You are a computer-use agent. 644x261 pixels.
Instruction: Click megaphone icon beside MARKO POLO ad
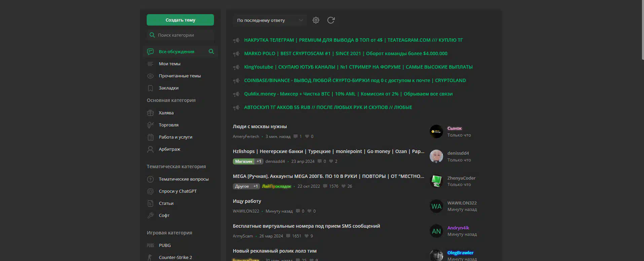click(x=237, y=53)
